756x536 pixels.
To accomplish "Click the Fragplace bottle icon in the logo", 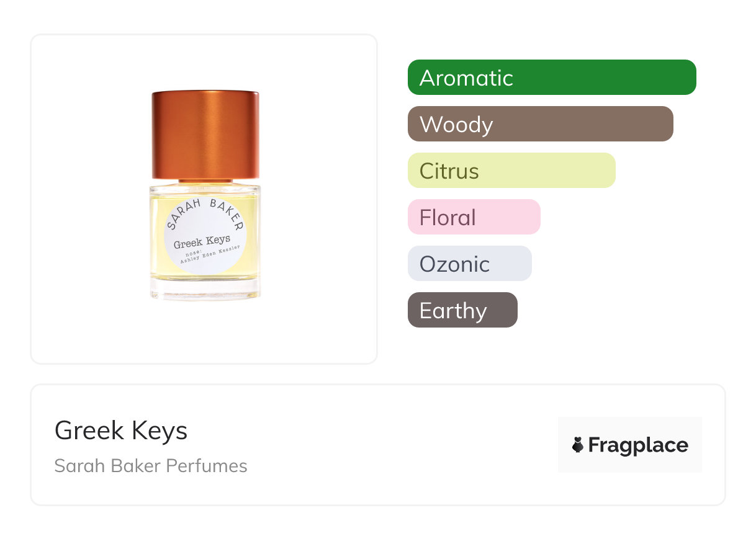I will click(578, 445).
